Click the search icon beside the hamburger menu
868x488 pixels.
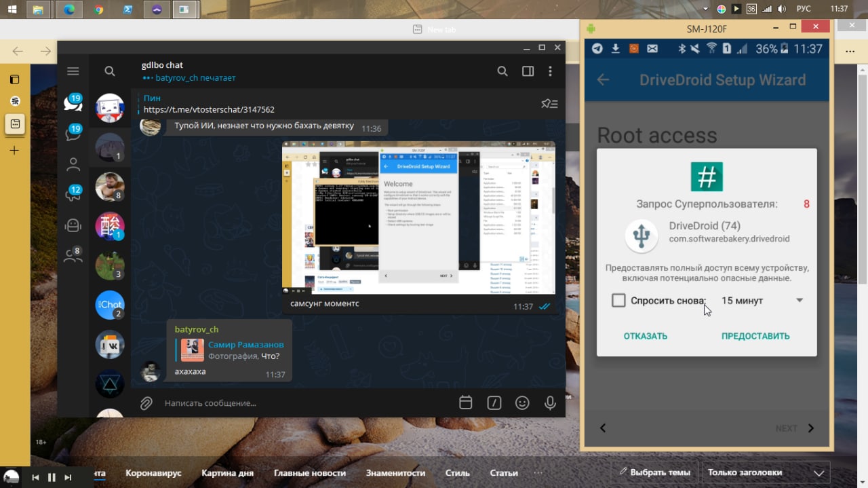point(110,71)
